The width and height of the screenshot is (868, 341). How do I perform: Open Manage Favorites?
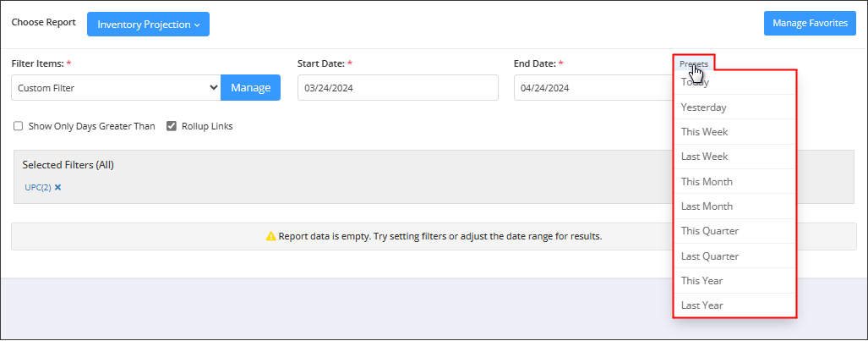[810, 24]
